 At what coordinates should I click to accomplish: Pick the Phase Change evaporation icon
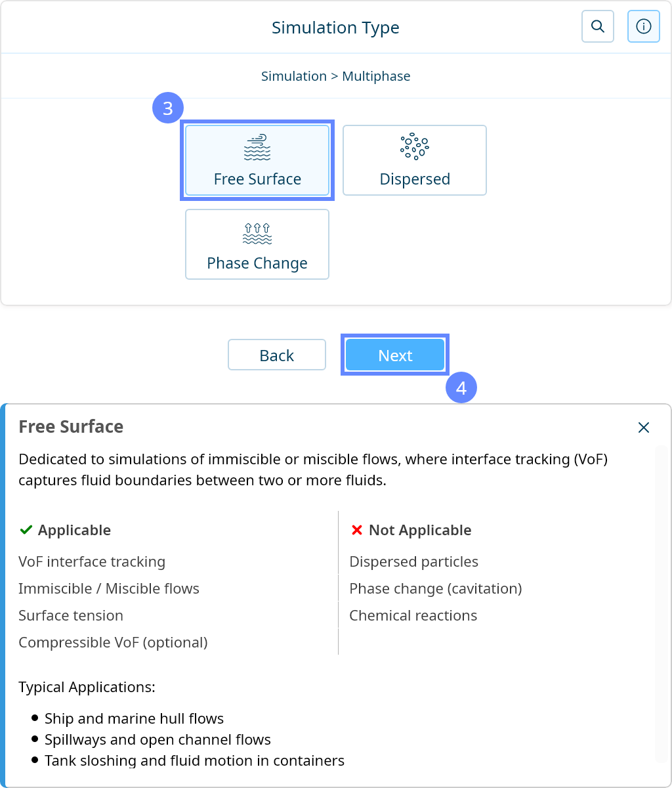[x=257, y=233]
